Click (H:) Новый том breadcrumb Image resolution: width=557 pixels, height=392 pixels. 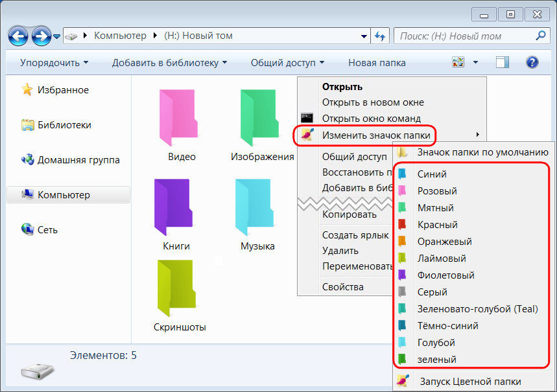click(198, 36)
